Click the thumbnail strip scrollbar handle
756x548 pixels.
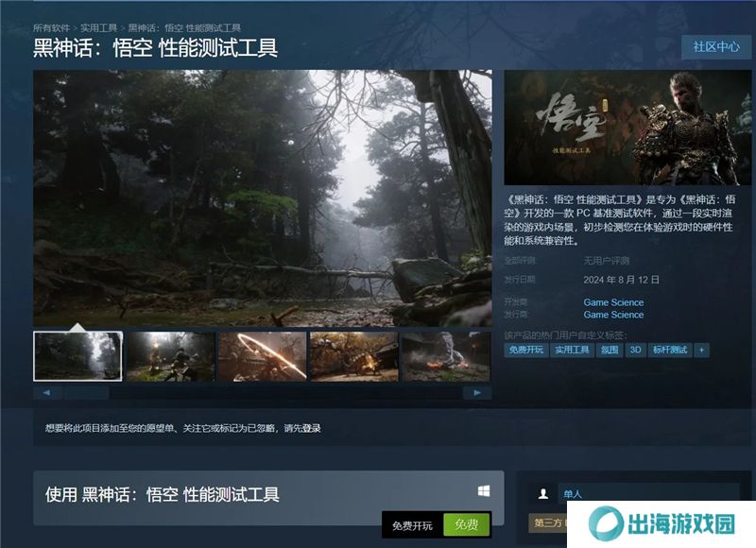[x=86, y=393]
